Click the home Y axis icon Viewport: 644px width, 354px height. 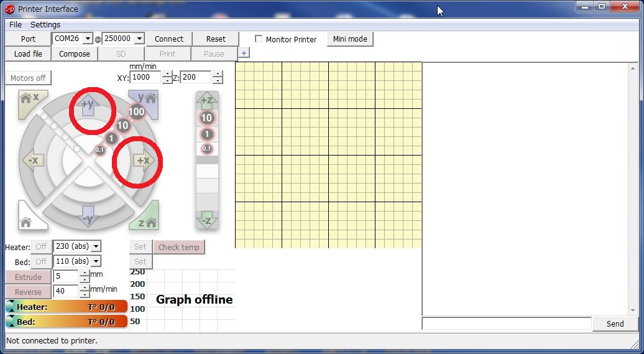pyautogui.click(x=146, y=100)
